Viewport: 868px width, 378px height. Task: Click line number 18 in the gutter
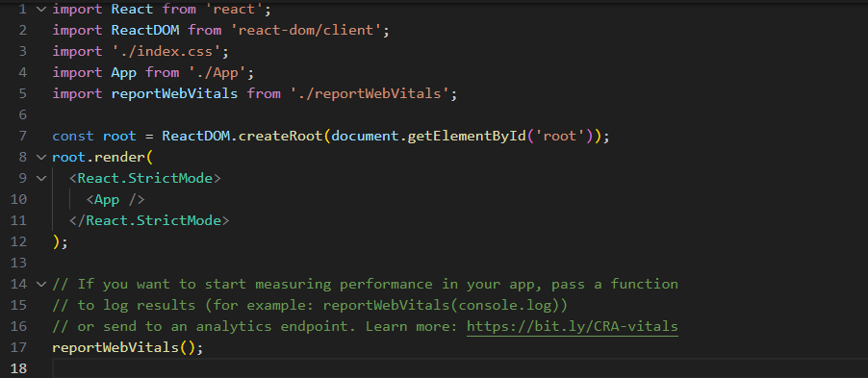tap(18, 368)
